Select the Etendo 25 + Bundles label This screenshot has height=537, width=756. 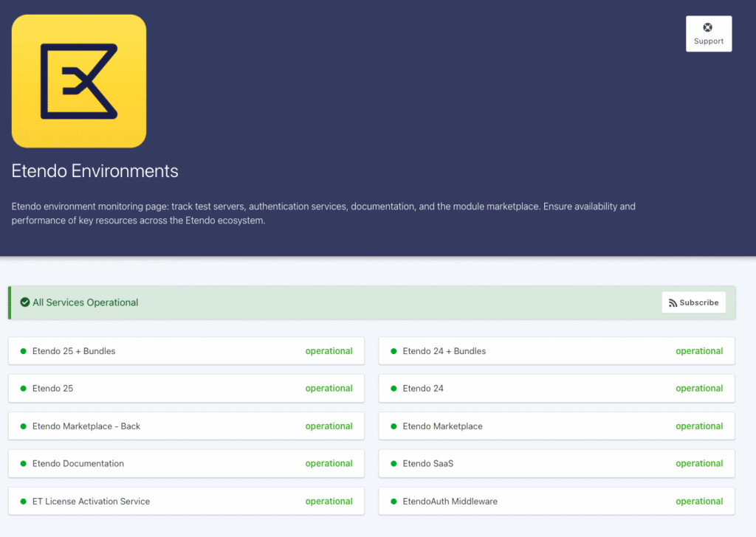(74, 351)
